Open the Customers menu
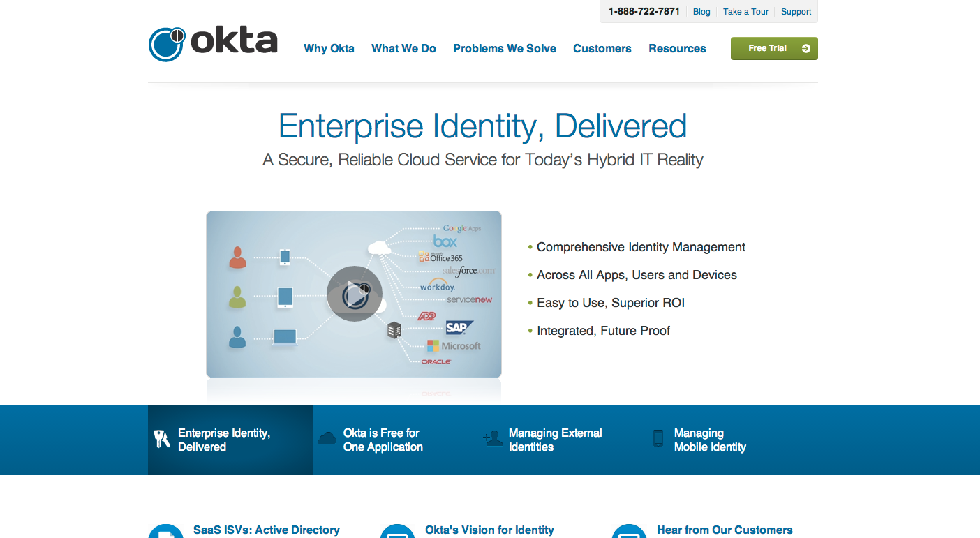Image resolution: width=980 pixels, height=538 pixels. [602, 49]
